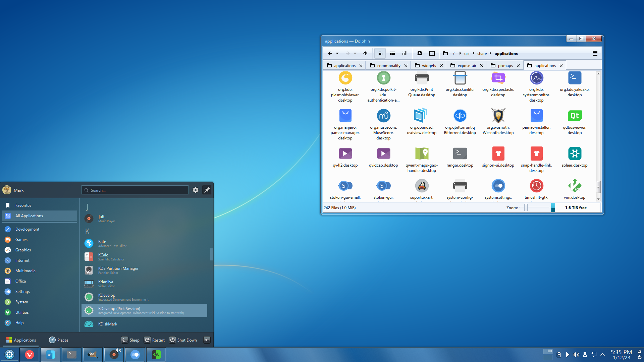Select the timeshift-gtk desktop file
The image size is (644, 362).
tap(536, 186)
